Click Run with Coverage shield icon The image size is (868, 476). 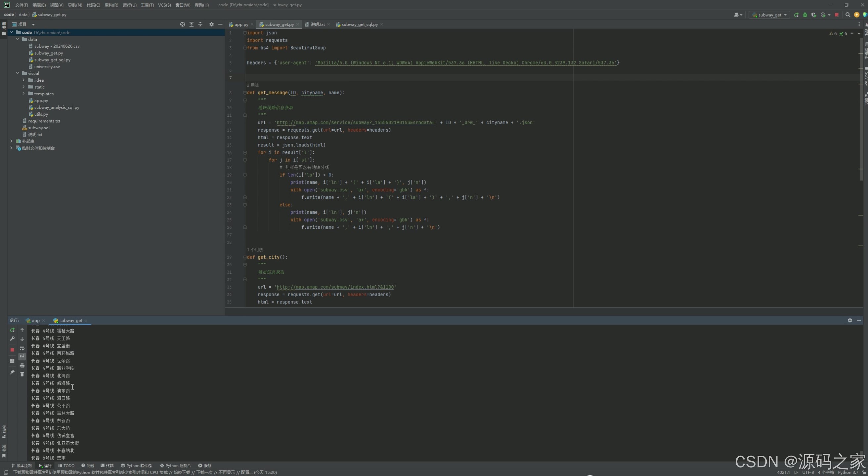pyautogui.click(x=814, y=15)
